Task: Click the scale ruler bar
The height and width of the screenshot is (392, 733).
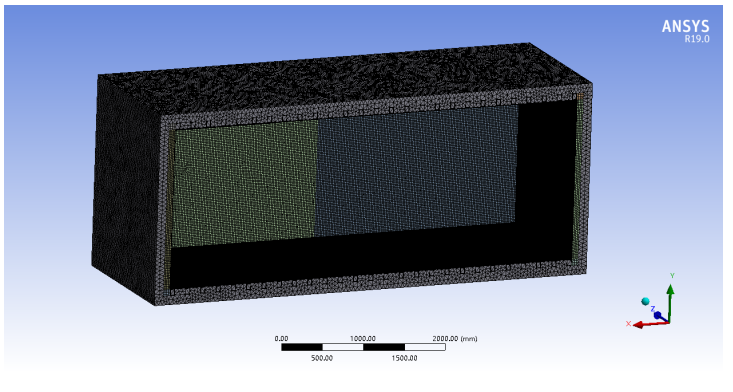Action: [x=363, y=347]
